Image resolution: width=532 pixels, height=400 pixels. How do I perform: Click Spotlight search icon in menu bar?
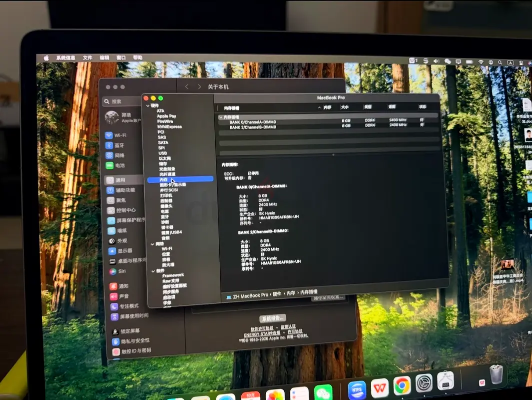[500, 62]
